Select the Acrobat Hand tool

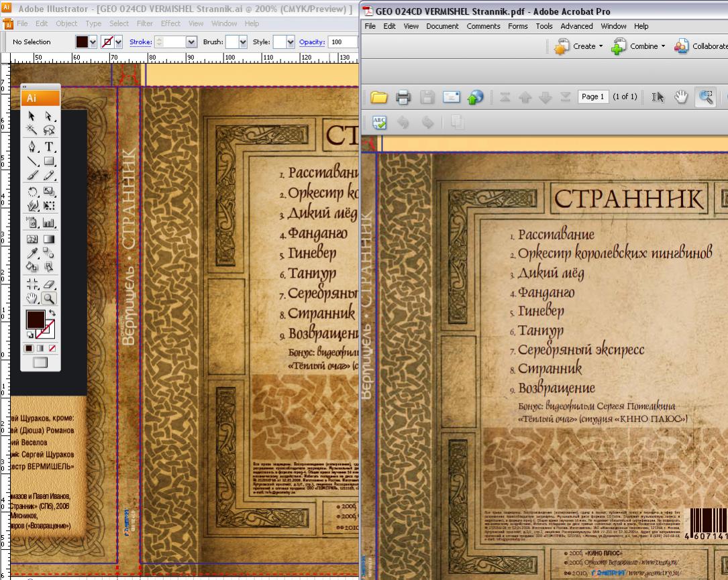coord(680,97)
